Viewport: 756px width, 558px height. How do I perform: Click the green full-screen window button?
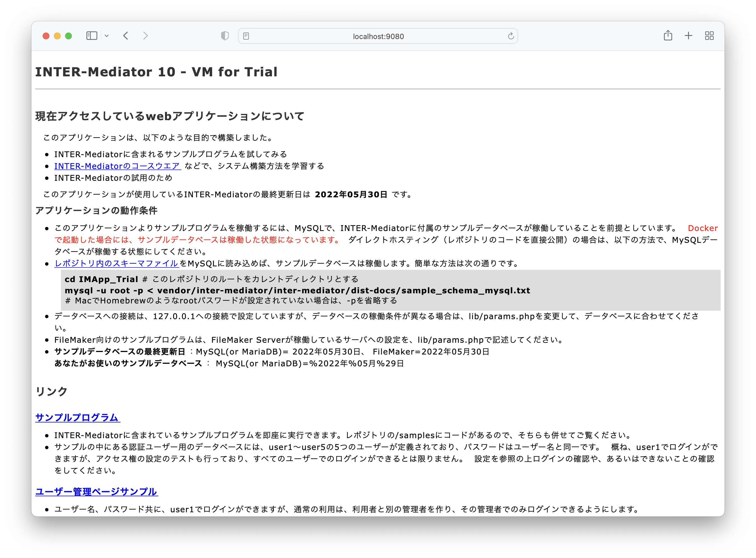point(68,36)
